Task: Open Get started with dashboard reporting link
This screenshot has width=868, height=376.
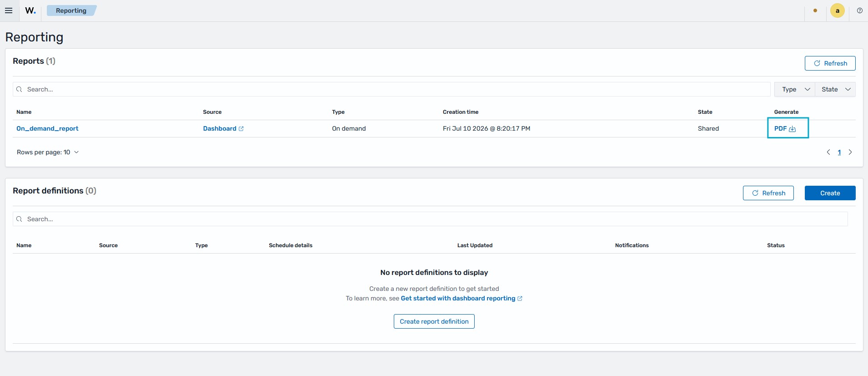Action: 461,298
